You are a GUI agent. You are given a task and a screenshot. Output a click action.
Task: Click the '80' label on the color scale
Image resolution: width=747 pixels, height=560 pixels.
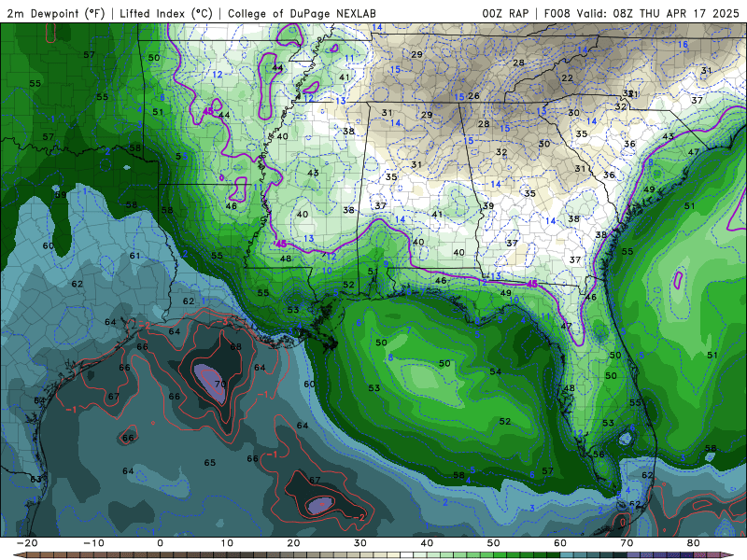694,543
